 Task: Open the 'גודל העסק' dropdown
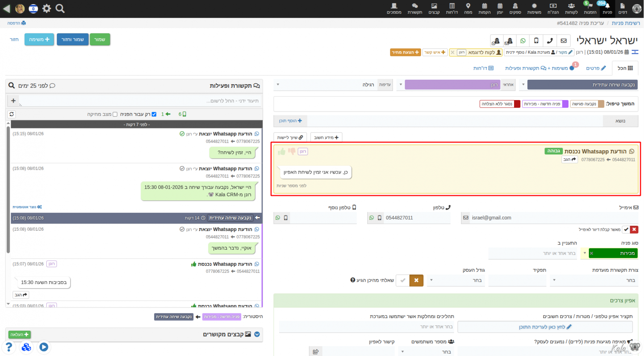(x=456, y=281)
